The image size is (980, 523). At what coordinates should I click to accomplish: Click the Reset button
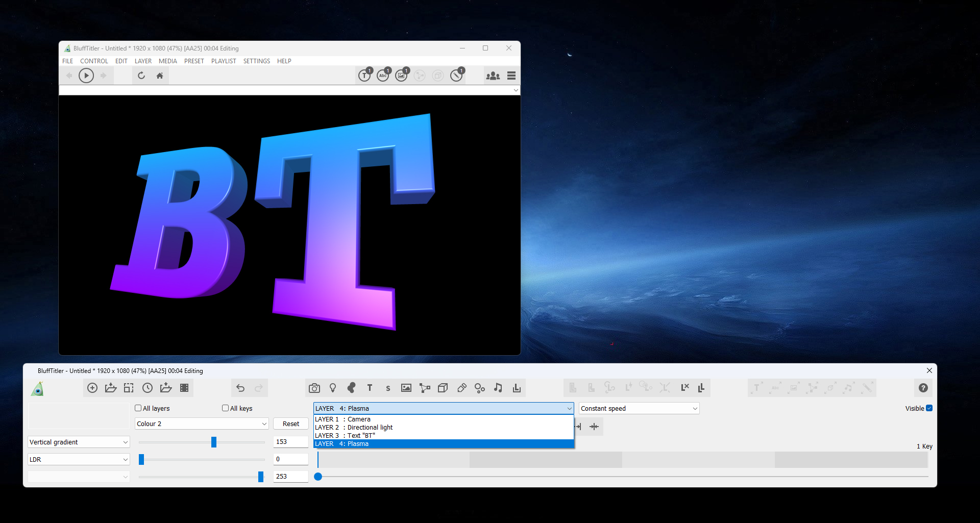[291, 424]
